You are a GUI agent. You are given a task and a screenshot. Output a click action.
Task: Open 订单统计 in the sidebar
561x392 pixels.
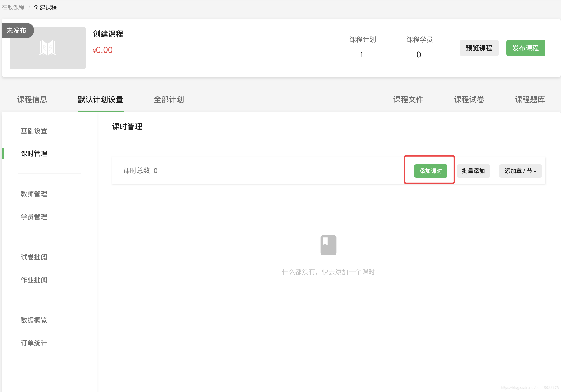(34, 343)
